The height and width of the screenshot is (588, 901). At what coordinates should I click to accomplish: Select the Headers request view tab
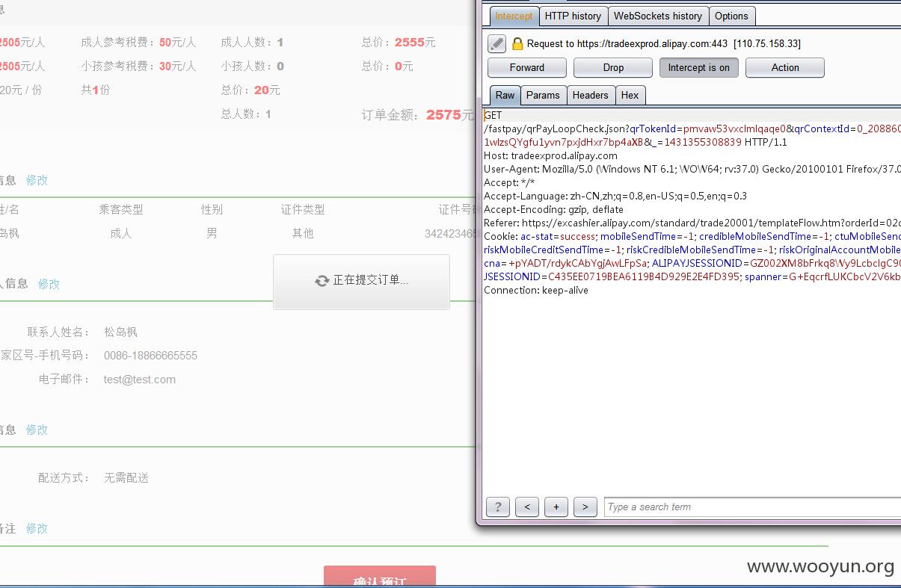(x=591, y=95)
